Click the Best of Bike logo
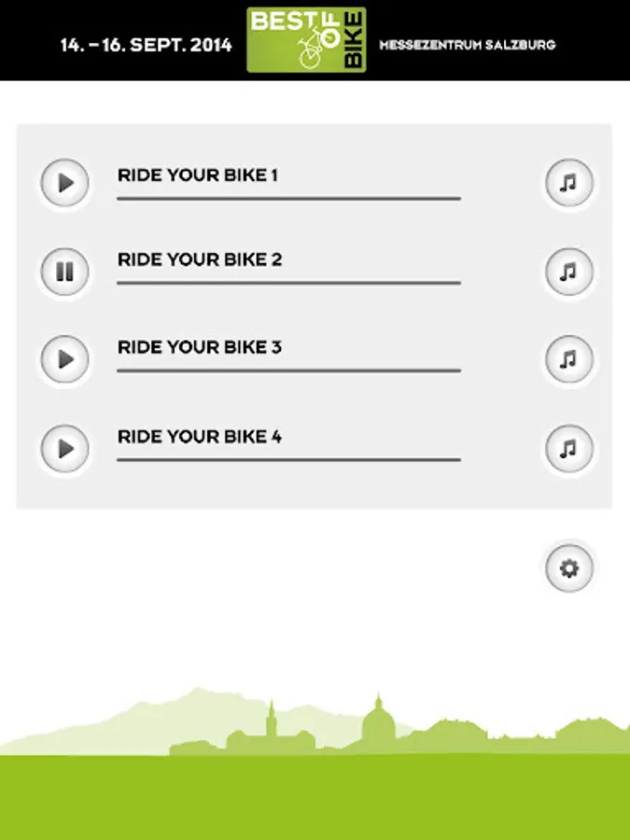Viewport: 630px width, 840px height. click(306, 40)
